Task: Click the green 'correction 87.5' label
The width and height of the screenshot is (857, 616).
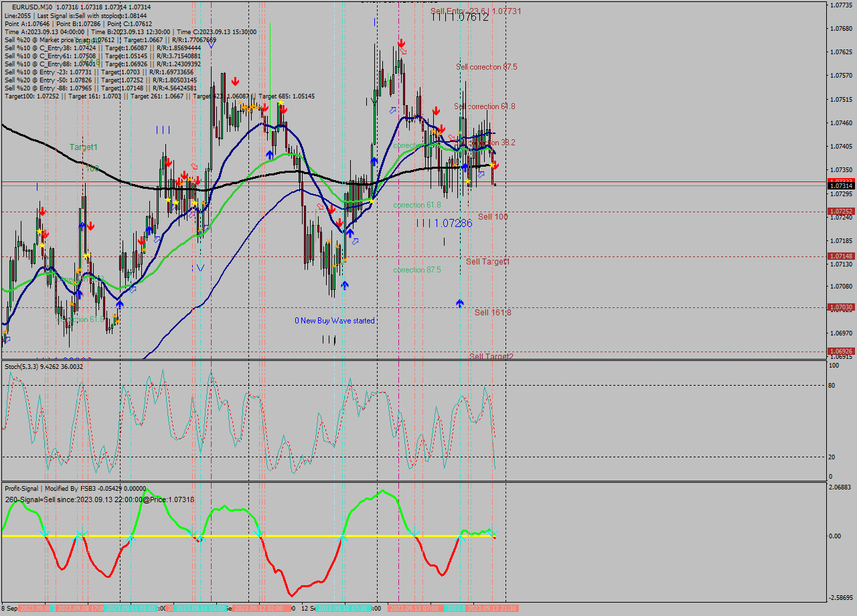Action: 417,270
